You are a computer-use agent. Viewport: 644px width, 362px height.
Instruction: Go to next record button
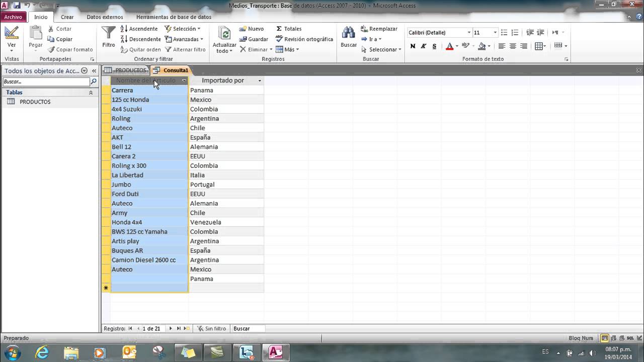[171, 328]
